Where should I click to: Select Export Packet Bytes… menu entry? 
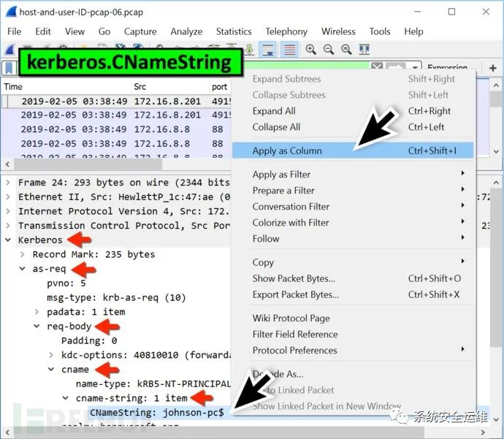pos(353,294)
